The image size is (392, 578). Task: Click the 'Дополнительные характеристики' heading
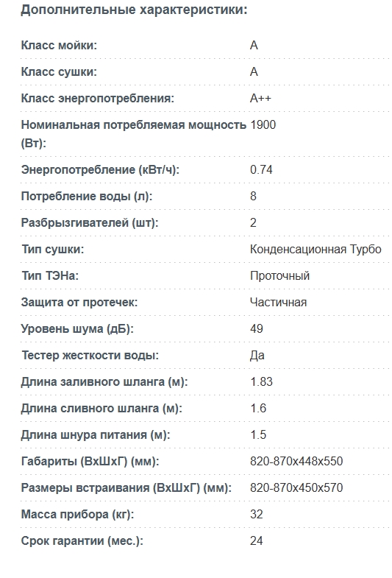click(134, 10)
